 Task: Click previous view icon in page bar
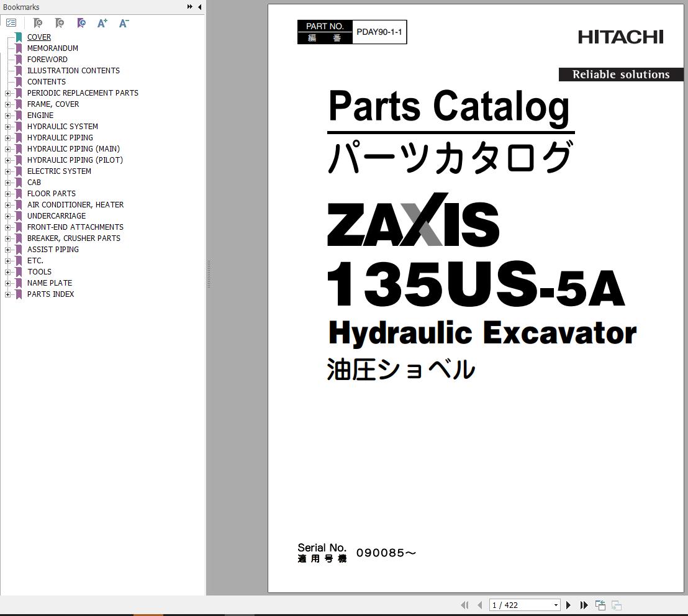click(600, 605)
